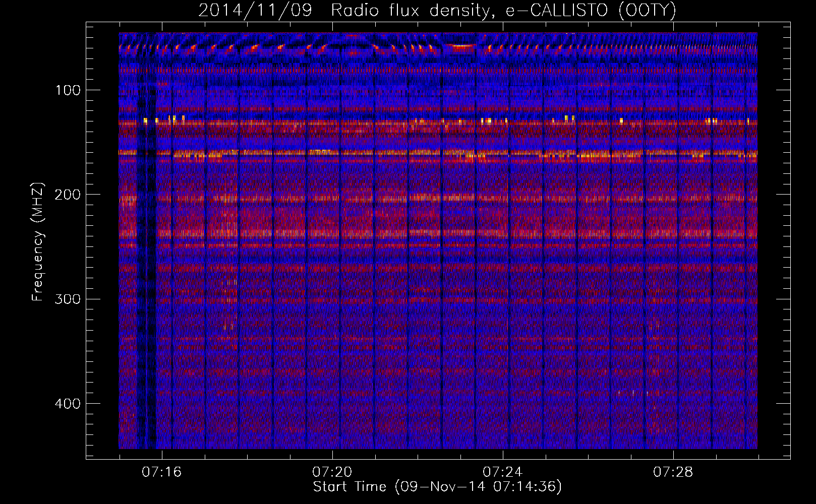
Task: Click the Start Time axis label
Action: 437,487
